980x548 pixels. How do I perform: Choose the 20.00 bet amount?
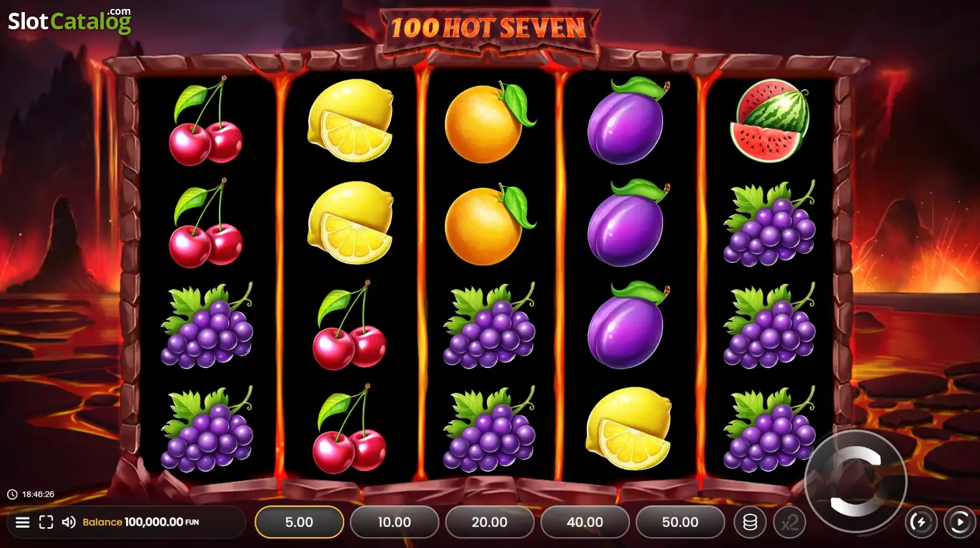click(x=489, y=523)
